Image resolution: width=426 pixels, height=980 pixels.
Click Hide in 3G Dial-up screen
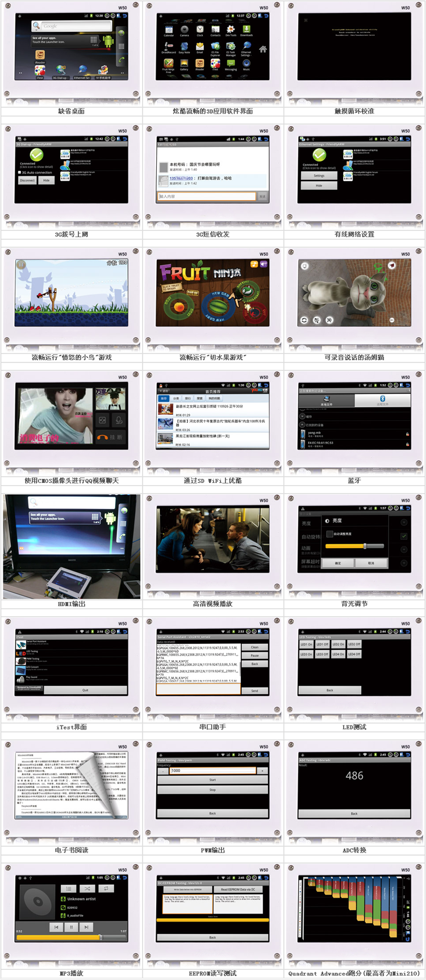[47, 180]
